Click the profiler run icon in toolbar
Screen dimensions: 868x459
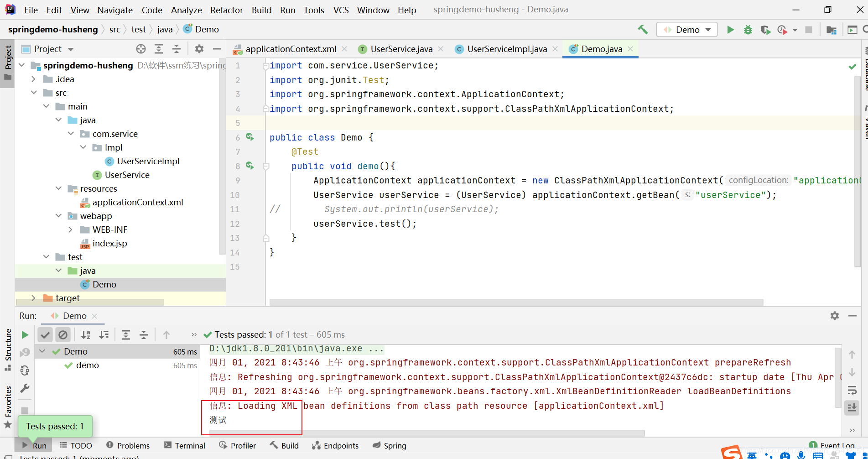(x=782, y=30)
